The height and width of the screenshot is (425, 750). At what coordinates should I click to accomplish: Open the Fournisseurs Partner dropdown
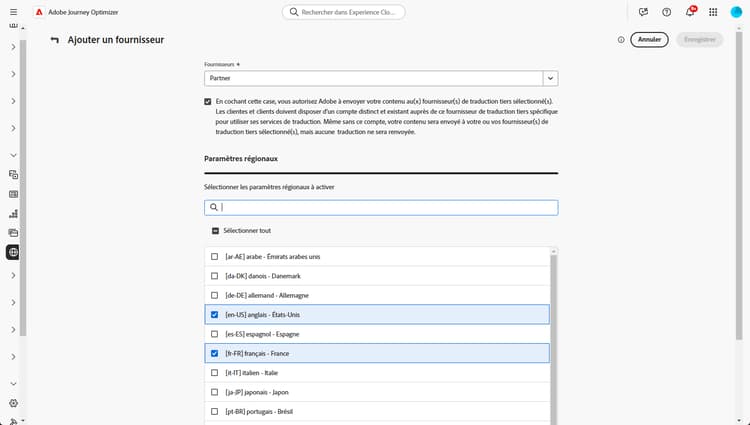[550, 78]
